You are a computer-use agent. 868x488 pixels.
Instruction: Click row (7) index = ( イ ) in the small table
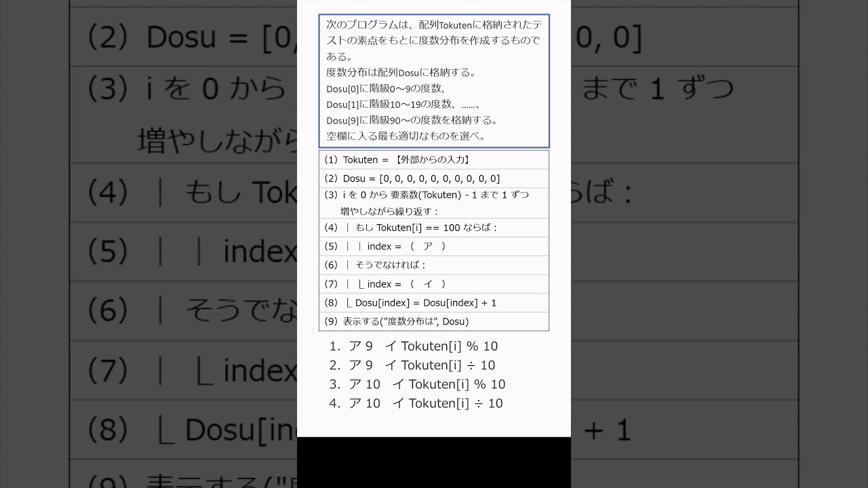point(434,284)
